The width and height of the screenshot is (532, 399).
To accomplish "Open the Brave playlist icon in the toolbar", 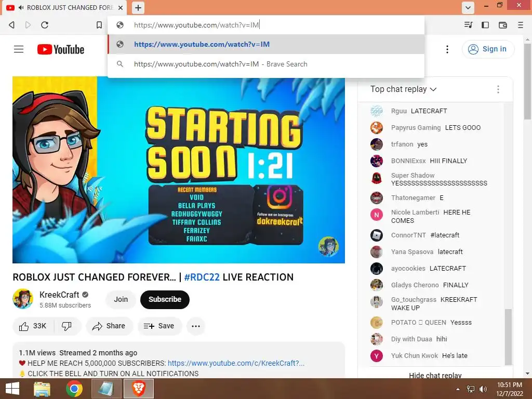I will (x=468, y=25).
